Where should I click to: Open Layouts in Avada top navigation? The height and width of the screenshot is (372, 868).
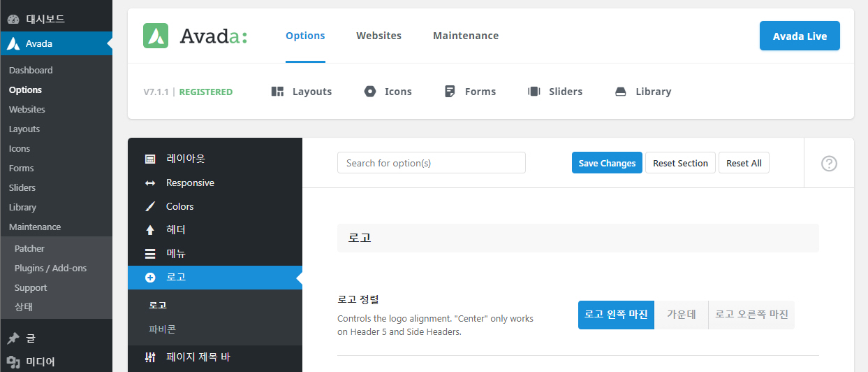(302, 92)
